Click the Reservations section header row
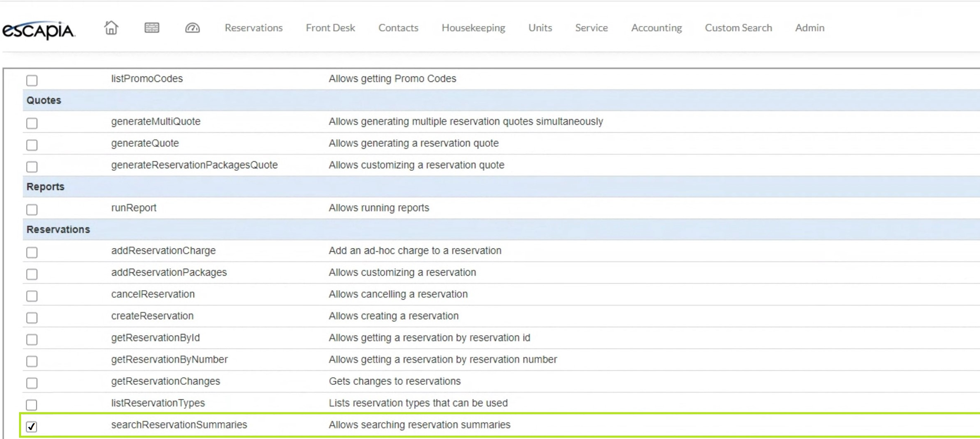This screenshot has width=980, height=439. coord(58,229)
